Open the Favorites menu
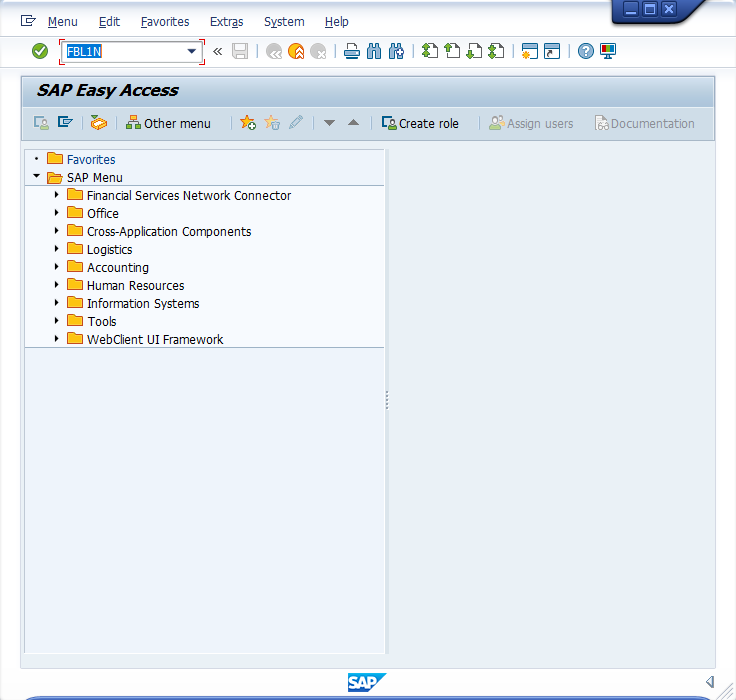736x700 pixels. tap(164, 22)
